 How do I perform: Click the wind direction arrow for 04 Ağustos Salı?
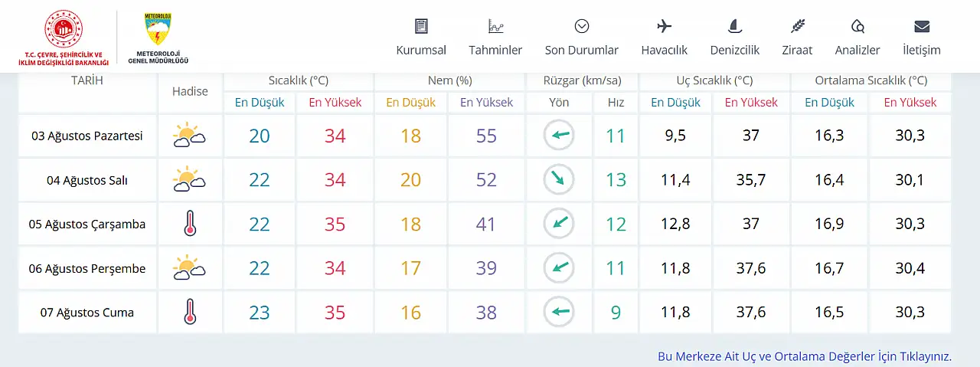tap(559, 180)
